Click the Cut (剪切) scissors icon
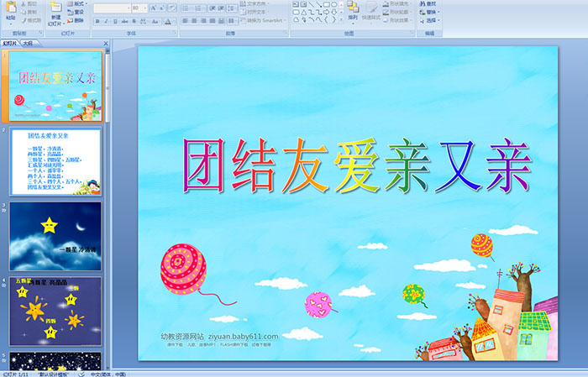 click(24, 3)
